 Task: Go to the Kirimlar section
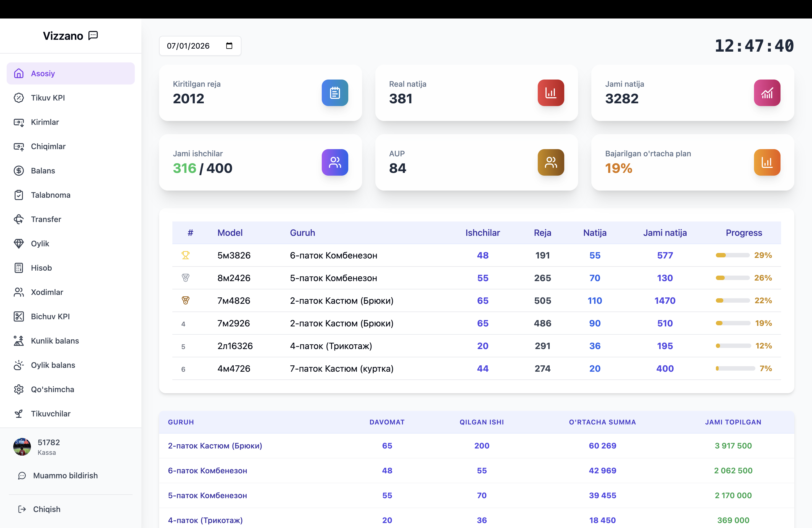point(45,122)
